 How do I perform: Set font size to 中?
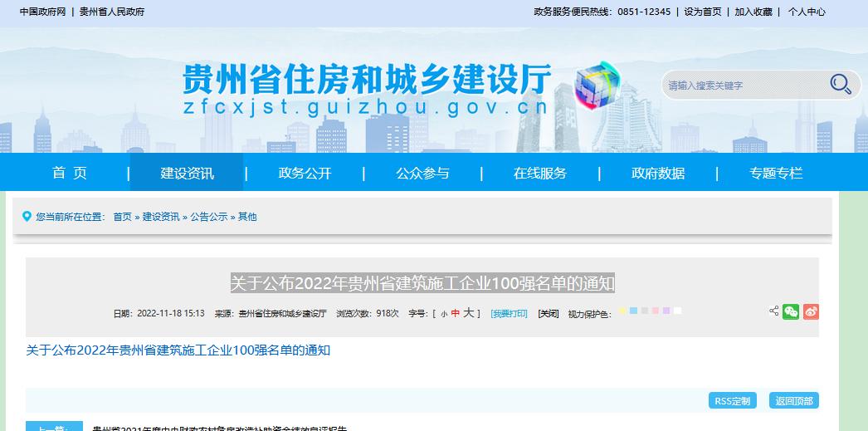[x=456, y=313]
